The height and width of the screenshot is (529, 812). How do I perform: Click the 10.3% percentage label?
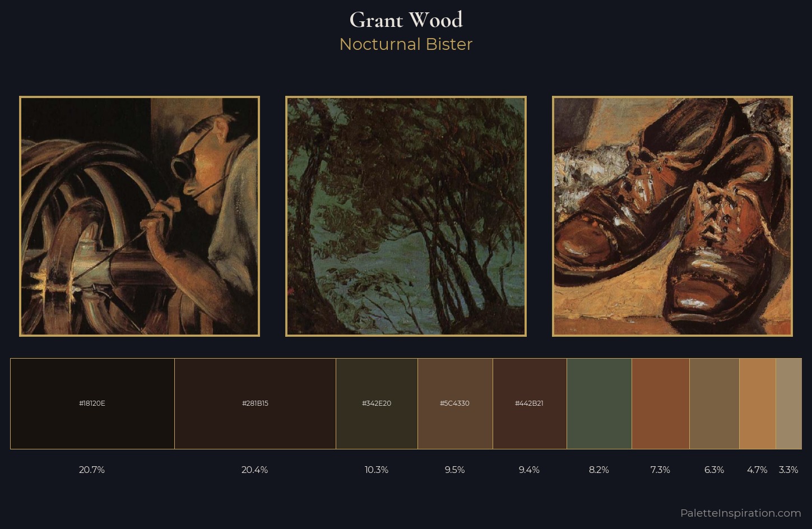click(x=377, y=470)
